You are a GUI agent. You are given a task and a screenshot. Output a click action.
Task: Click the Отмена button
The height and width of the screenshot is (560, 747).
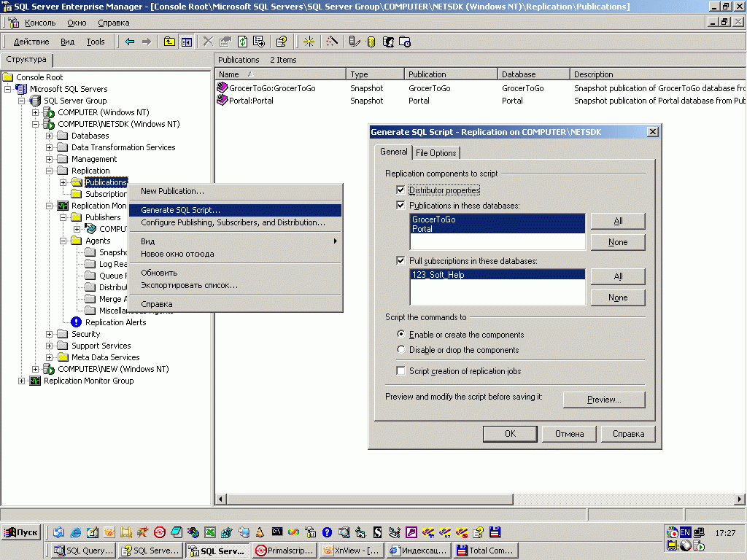coord(569,434)
